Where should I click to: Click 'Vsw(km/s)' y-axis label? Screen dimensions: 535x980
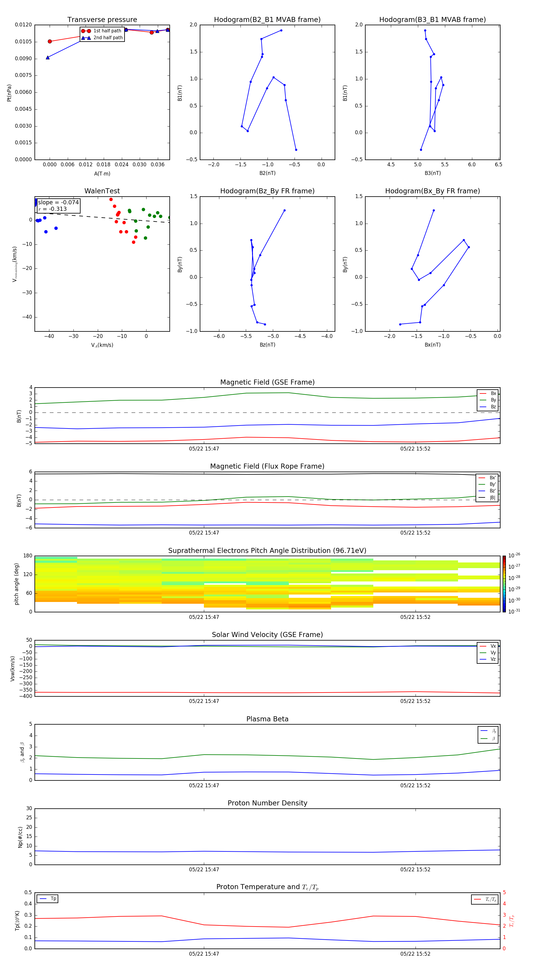click(x=12, y=668)
